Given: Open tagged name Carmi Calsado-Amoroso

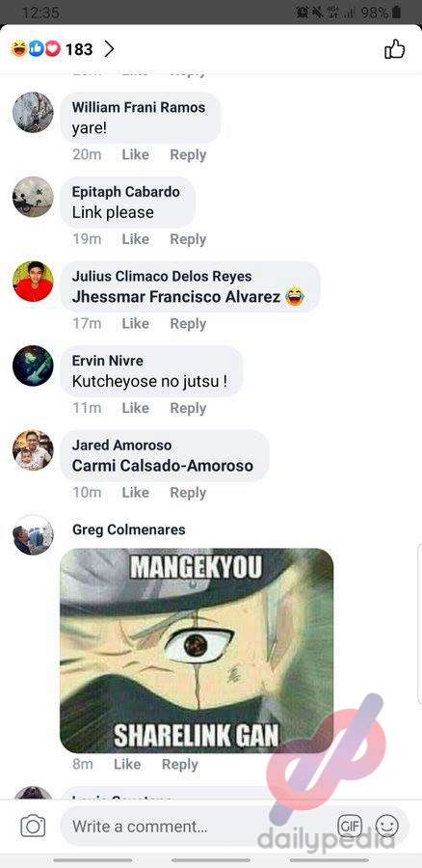Looking at the screenshot, I should point(163,466).
